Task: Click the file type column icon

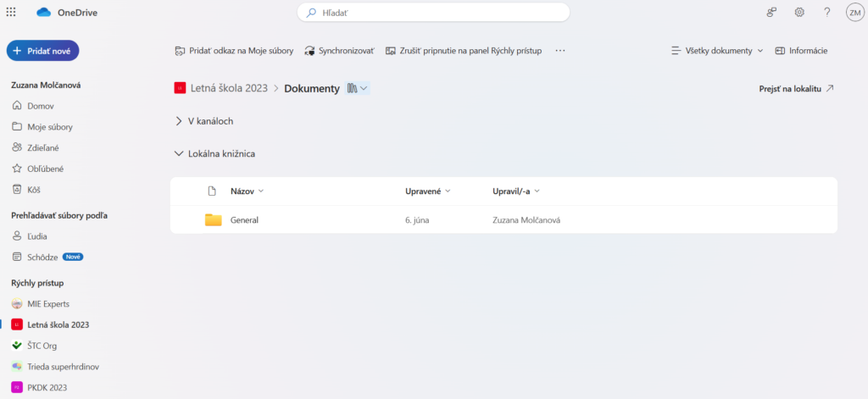Action: pyautogui.click(x=211, y=191)
